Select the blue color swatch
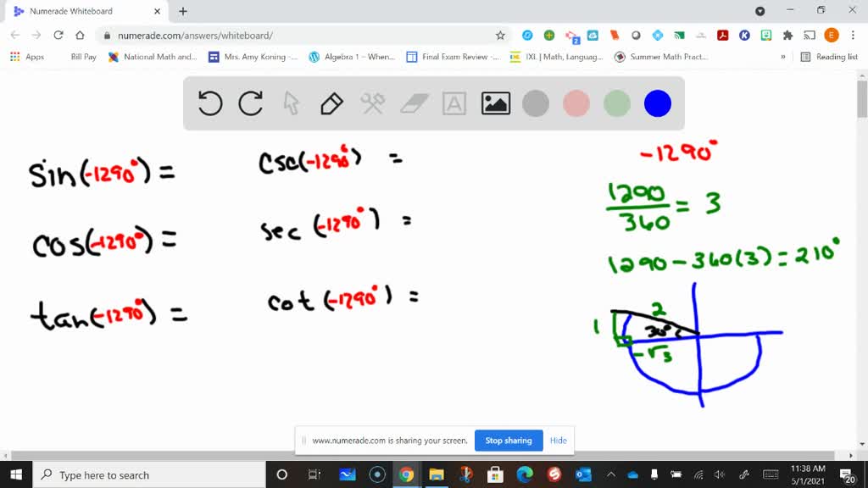This screenshot has height=488, width=868. 658,103
